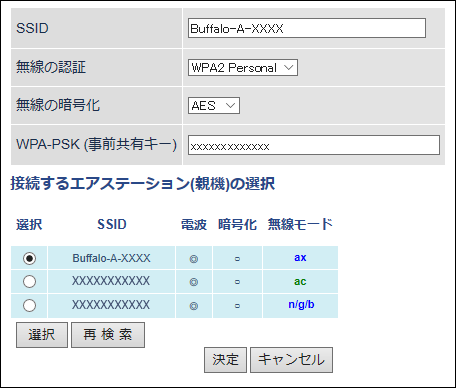This screenshot has width=456, height=388.
Task: Click the 無線の認証 label
Action: point(51,67)
